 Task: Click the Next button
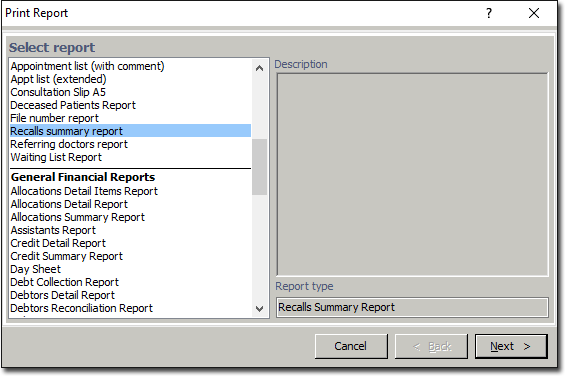511,346
